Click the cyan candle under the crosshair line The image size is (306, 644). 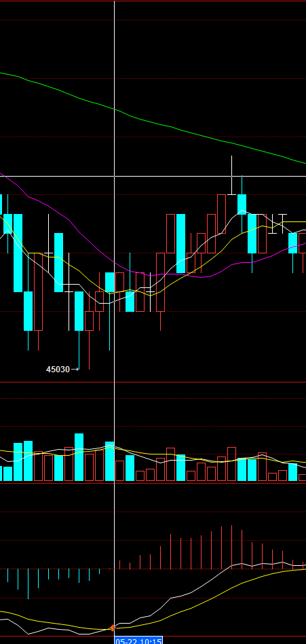(x=109, y=282)
